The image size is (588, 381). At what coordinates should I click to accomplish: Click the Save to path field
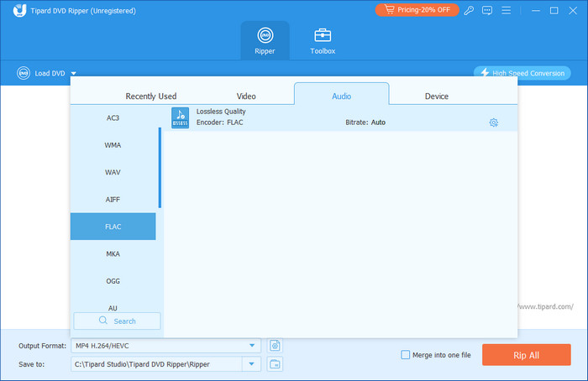(156, 364)
